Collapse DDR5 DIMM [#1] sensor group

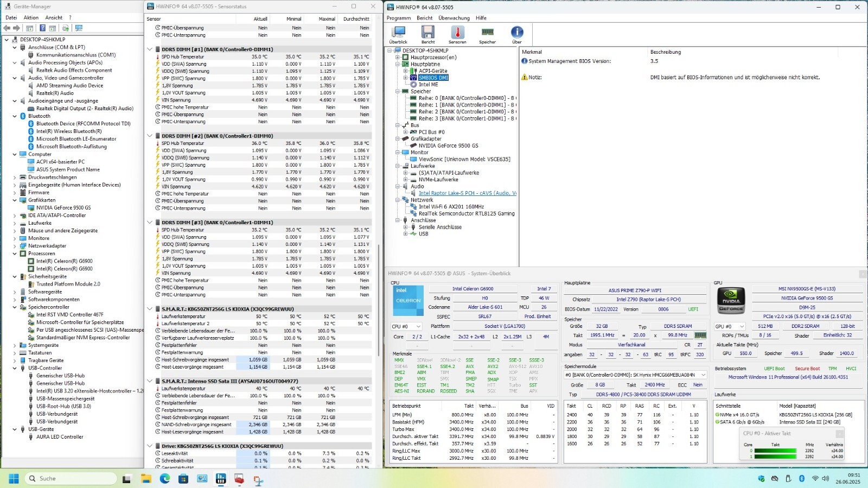pos(150,49)
